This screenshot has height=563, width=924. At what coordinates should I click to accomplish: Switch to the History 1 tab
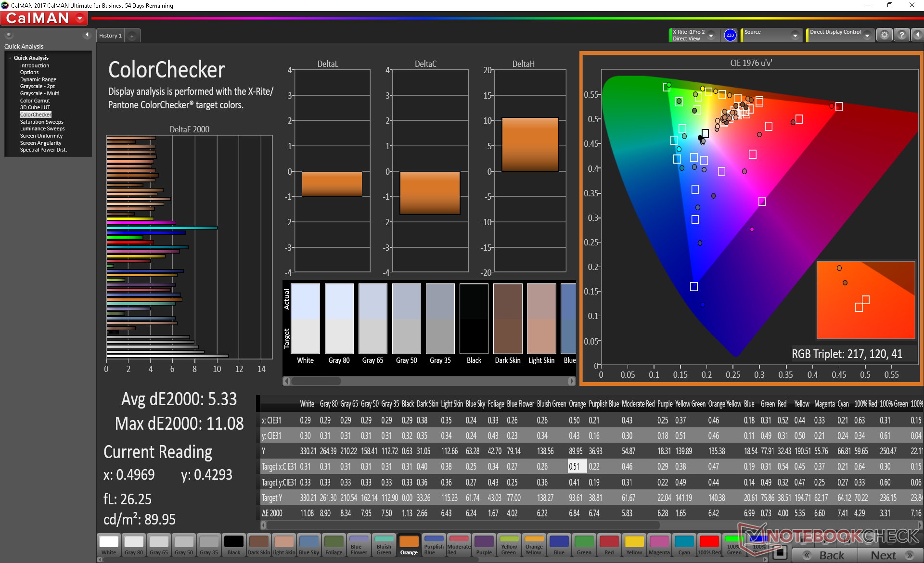110,36
